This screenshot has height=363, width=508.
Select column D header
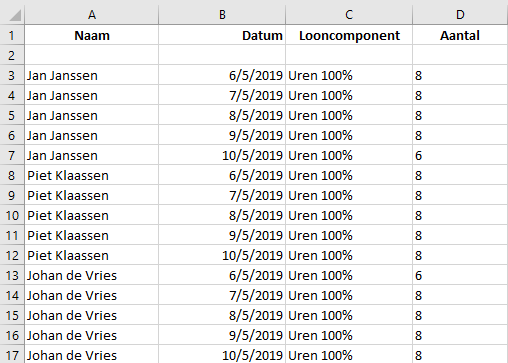point(460,14)
